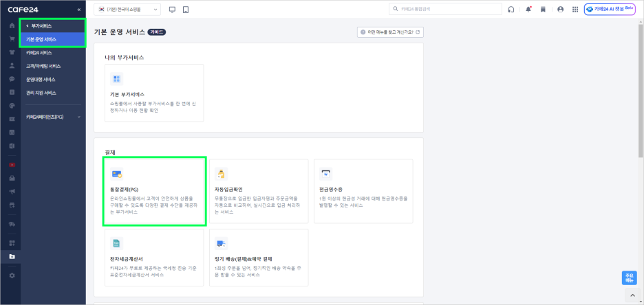This screenshot has height=305, width=644.
Task: Click the 카페24 통합검색 search field
Action: coord(445,9)
